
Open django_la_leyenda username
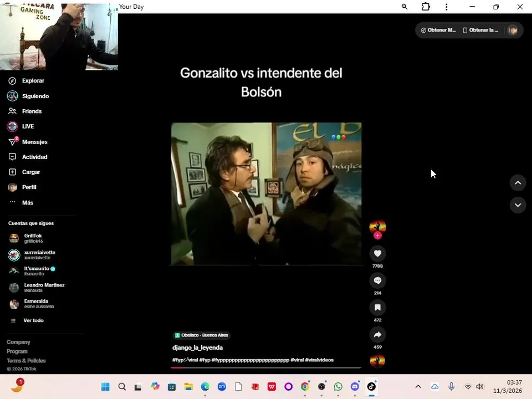click(197, 347)
